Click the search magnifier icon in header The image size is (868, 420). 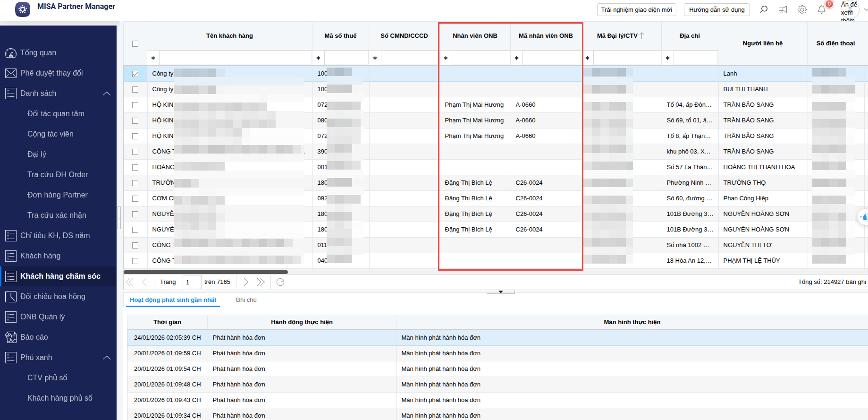coord(763,9)
